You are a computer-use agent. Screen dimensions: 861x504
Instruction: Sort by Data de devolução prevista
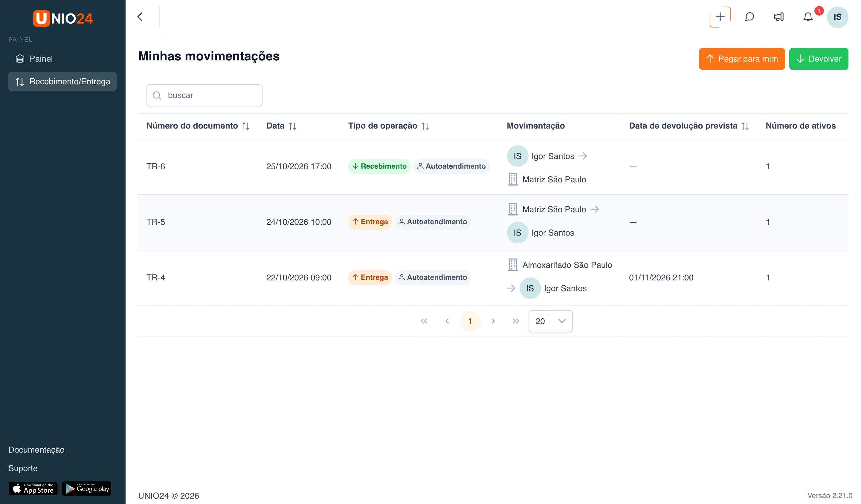tap(745, 126)
